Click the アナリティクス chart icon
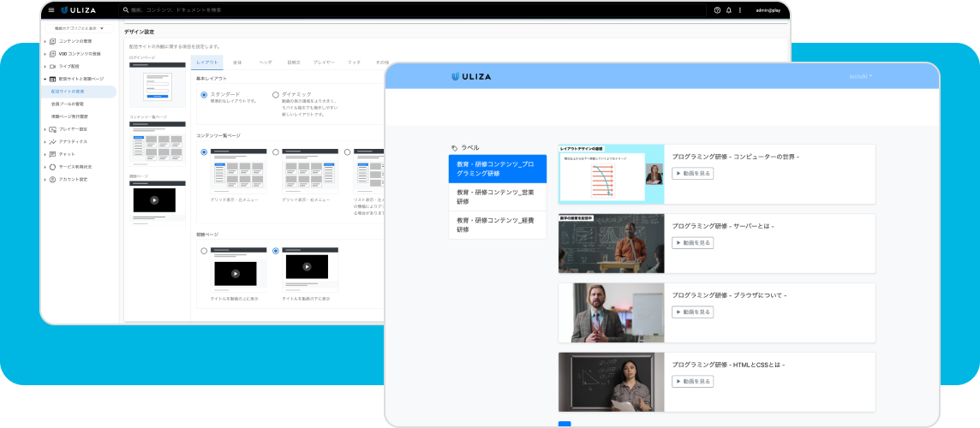Image resolution: width=980 pixels, height=428 pixels. coord(52,141)
